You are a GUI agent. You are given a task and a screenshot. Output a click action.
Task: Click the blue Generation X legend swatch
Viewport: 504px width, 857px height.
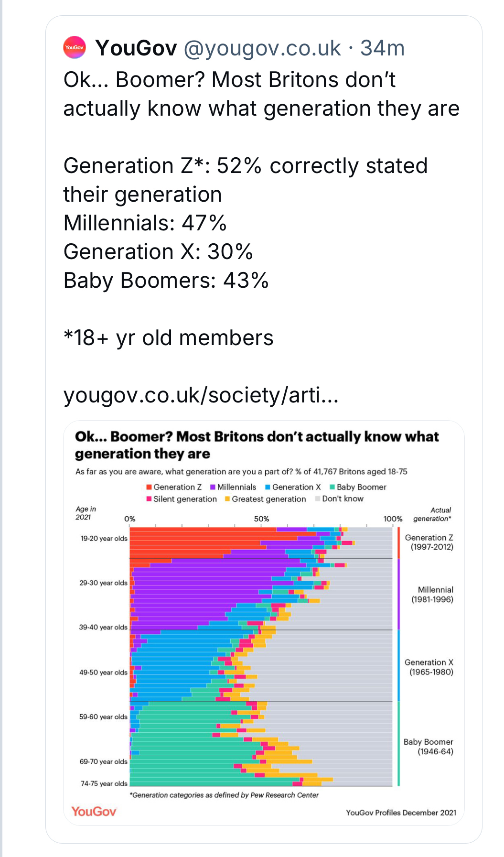268,487
